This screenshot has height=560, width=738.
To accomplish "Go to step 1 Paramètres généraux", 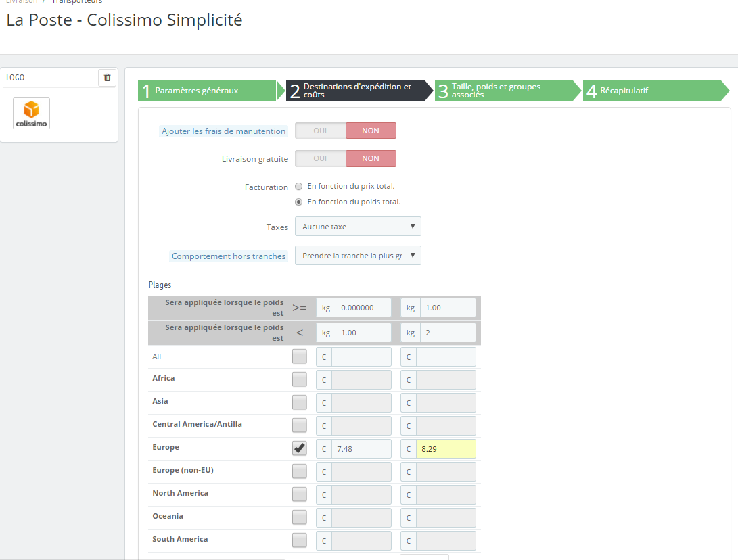I will pyautogui.click(x=210, y=91).
